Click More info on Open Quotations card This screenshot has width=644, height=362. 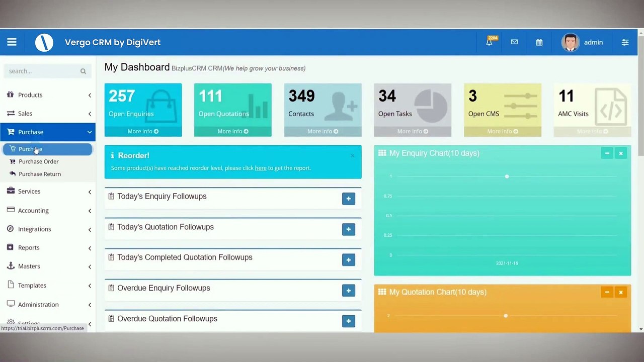[x=233, y=131]
